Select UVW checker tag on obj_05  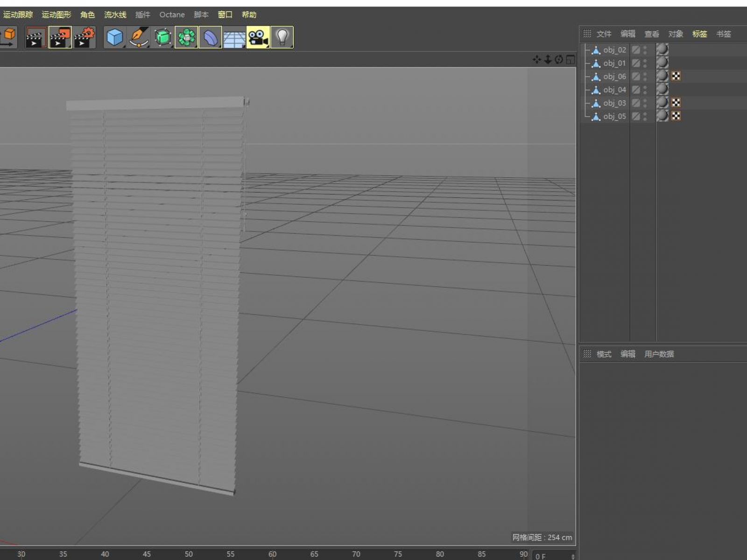(676, 116)
